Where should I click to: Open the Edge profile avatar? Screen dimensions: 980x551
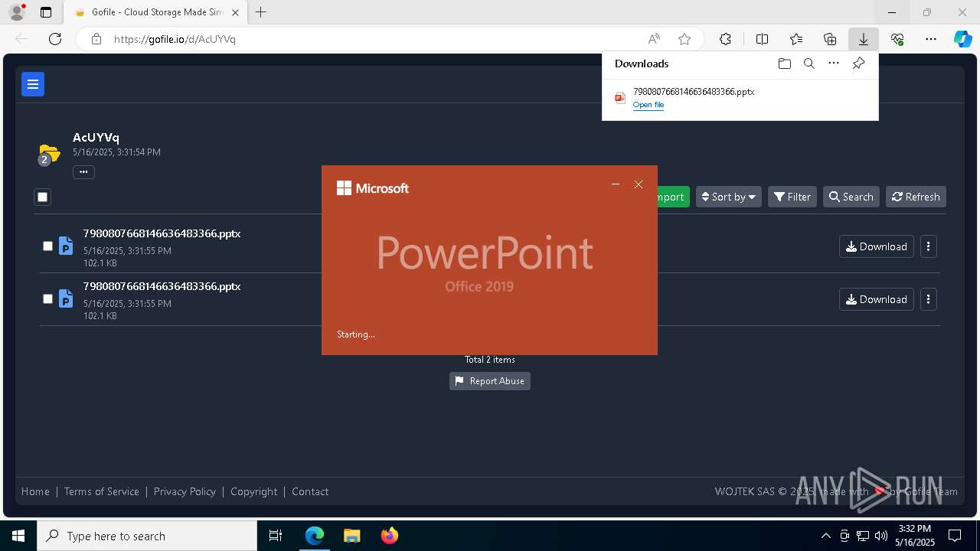click(x=16, y=12)
